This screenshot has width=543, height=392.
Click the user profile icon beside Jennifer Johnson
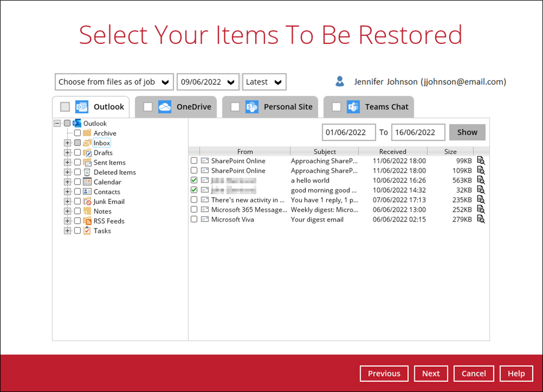[x=340, y=82]
